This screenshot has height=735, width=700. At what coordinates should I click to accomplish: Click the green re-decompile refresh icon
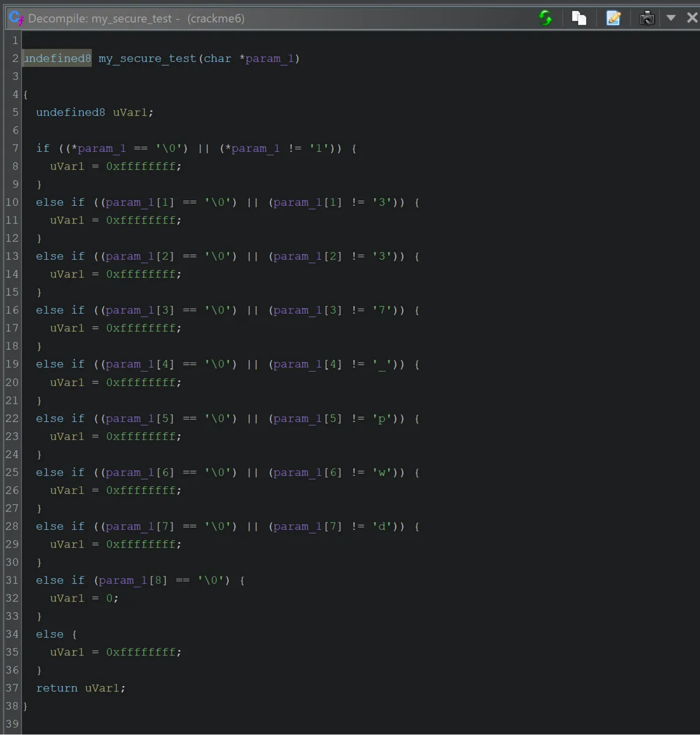point(544,18)
